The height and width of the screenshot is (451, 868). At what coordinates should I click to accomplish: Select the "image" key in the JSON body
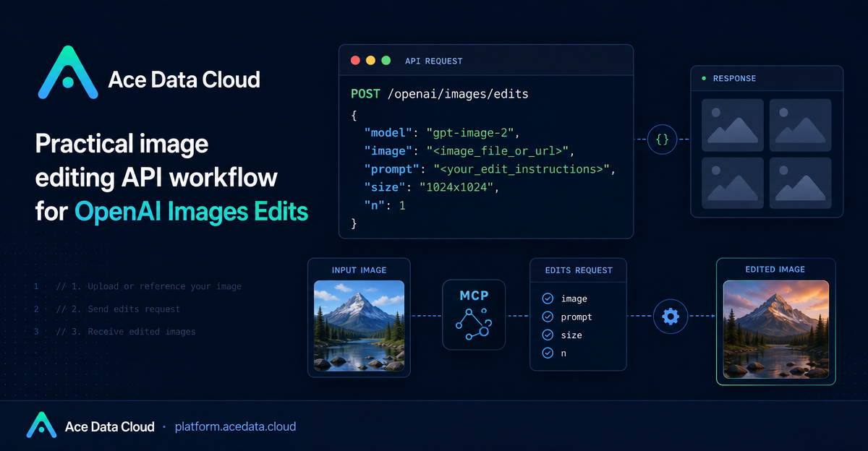pyautogui.click(x=389, y=151)
